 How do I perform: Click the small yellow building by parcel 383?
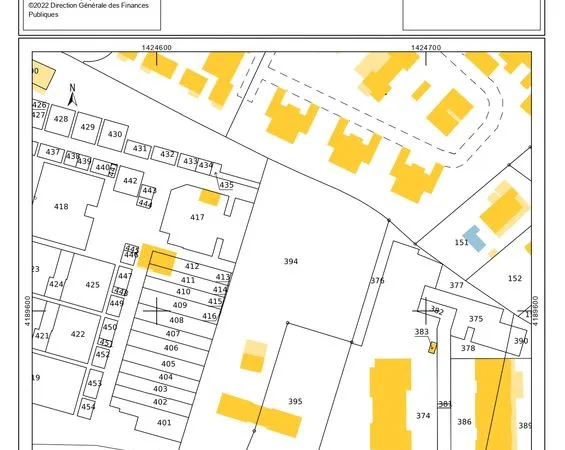coord(432,348)
